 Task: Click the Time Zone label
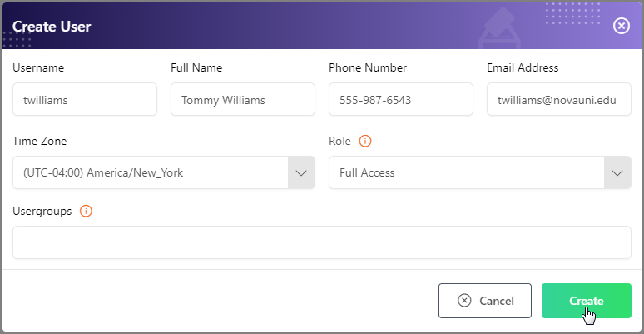pos(39,141)
